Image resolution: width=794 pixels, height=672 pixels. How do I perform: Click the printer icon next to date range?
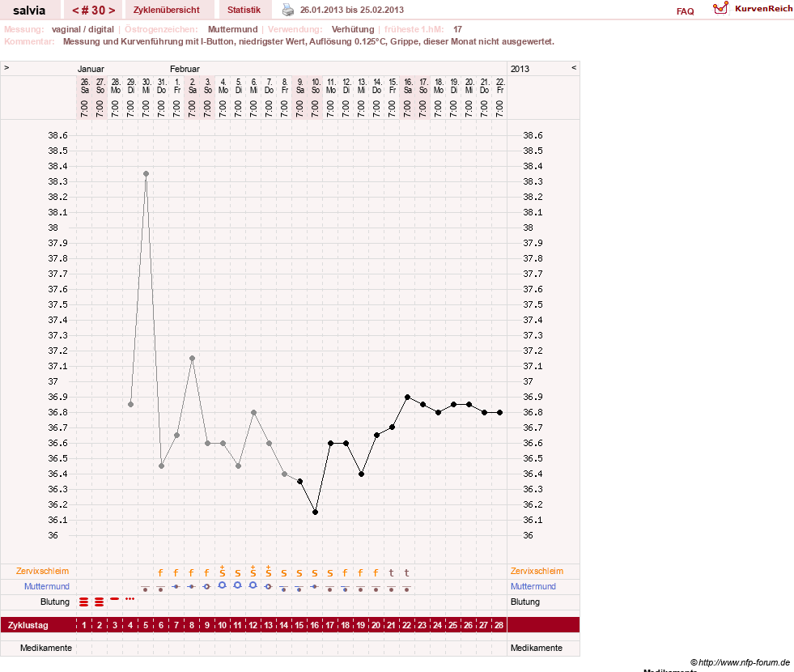288,10
